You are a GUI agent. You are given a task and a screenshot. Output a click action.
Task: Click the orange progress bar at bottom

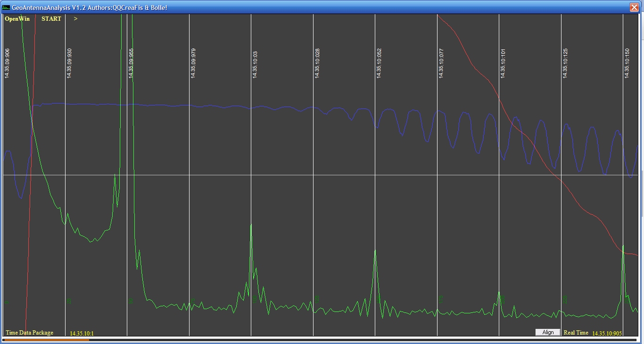pyautogui.click(x=46, y=339)
